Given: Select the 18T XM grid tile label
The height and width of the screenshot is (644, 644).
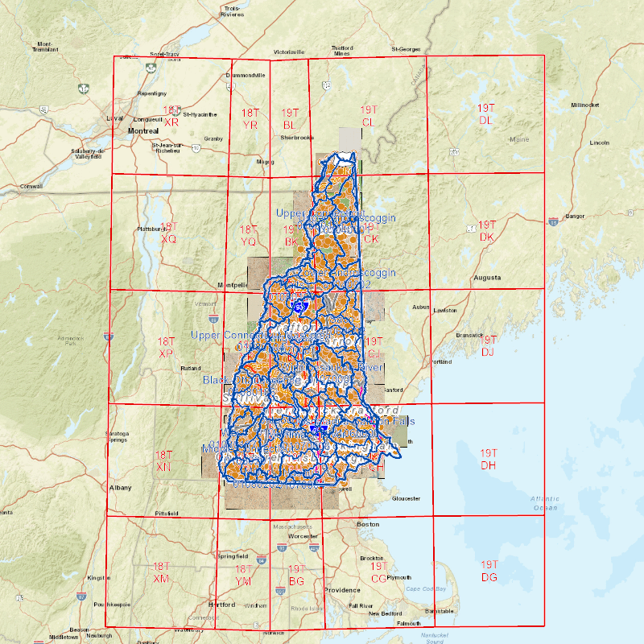Looking at the screenshot, I should [162, 573].
